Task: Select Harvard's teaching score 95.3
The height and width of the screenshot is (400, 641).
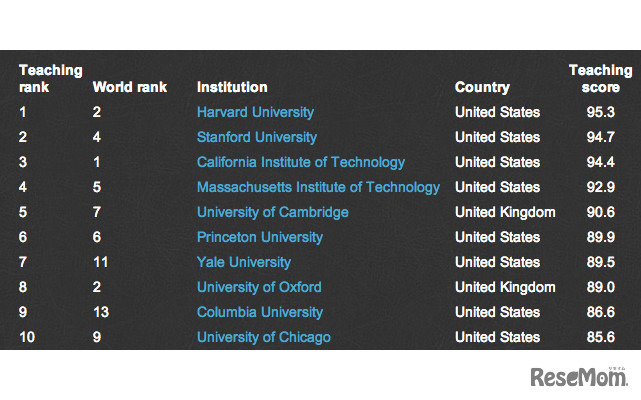Action: pyautogui.click(x=600, y=112)
